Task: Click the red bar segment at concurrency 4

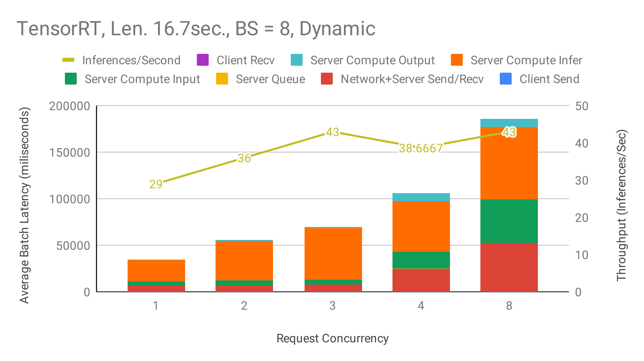Action: coord(421,280)
